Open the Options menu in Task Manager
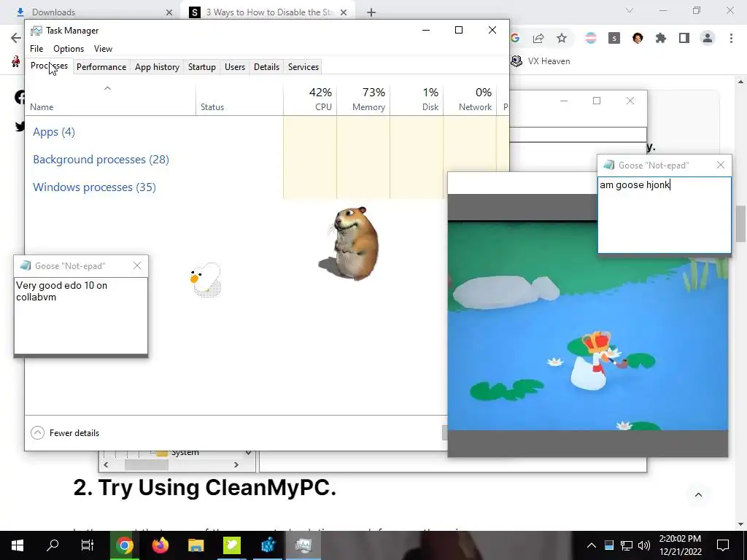Screen dimensions: 747x560 [69, 49]
